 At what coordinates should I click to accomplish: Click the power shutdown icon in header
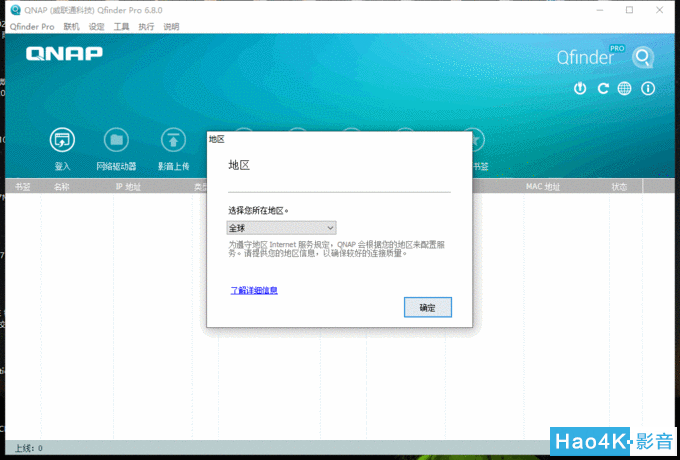point(580,89)
